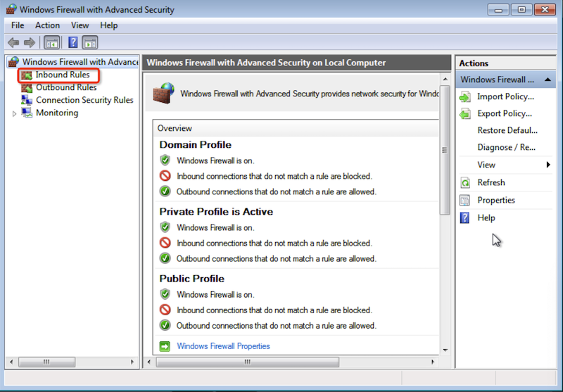
Task: Click the Properties icon in Actions pane
Action: click(465, 201)
